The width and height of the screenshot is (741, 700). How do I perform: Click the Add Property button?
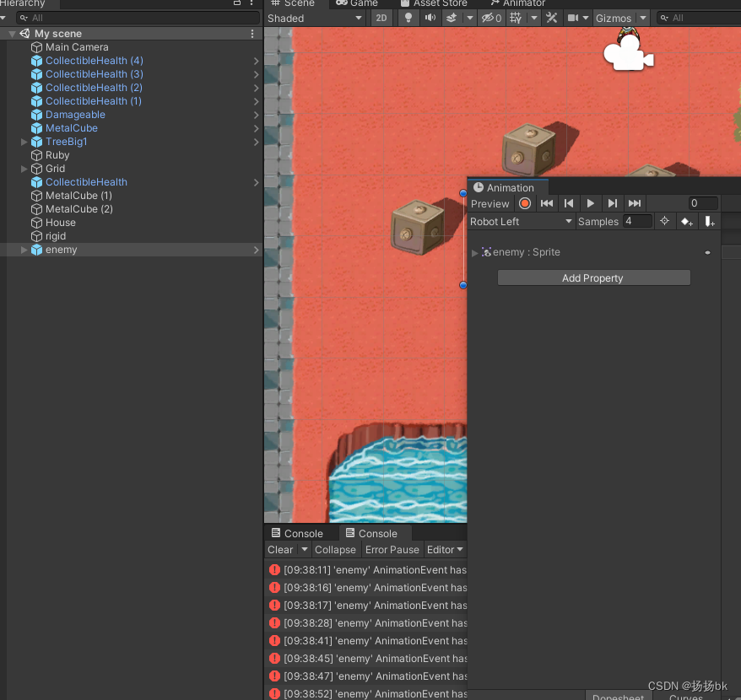(x=592, y=277)
